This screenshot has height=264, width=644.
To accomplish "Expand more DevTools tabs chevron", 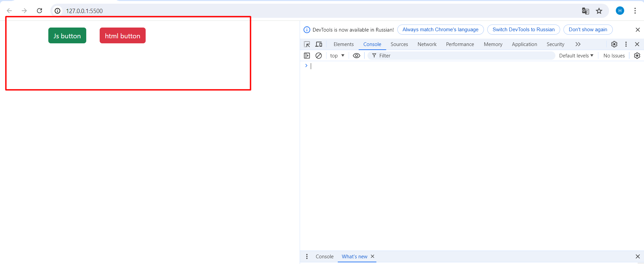I will [578, 44].
